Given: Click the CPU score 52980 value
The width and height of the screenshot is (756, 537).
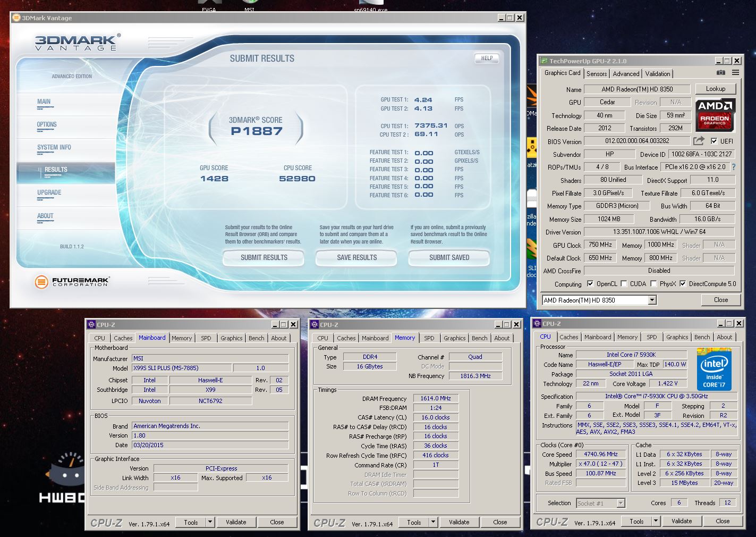Looking at the screenshot, I should [297, 179].
